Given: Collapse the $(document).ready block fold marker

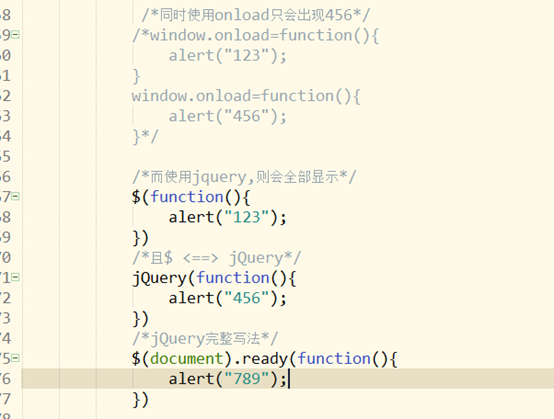Looking at the screenshot, I should pos(15,358).
